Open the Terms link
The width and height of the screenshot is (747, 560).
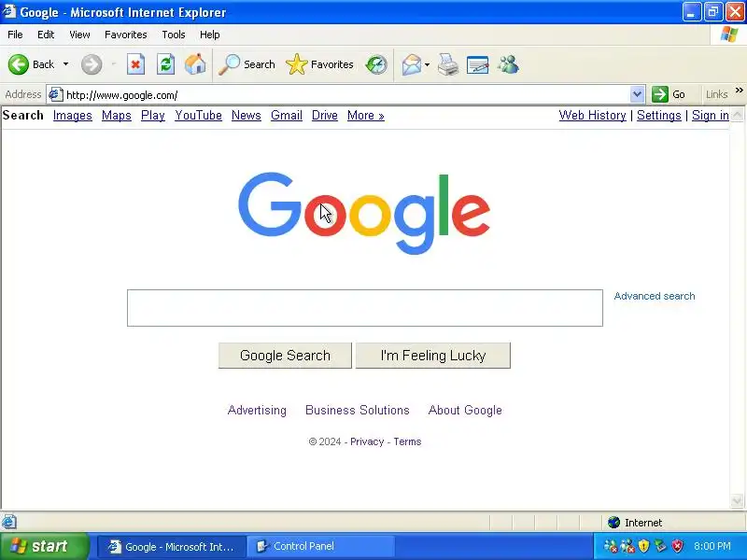pyautogui.click(x=407, y=441)
